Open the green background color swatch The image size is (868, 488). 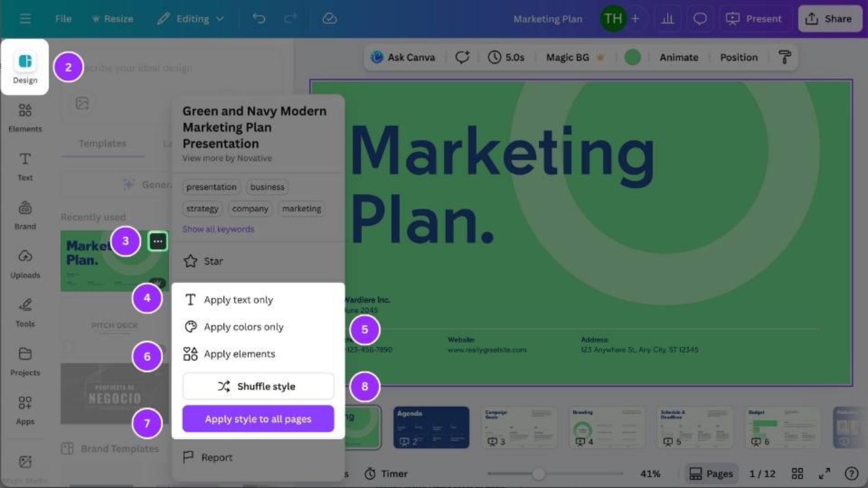(x=632, y=57)
